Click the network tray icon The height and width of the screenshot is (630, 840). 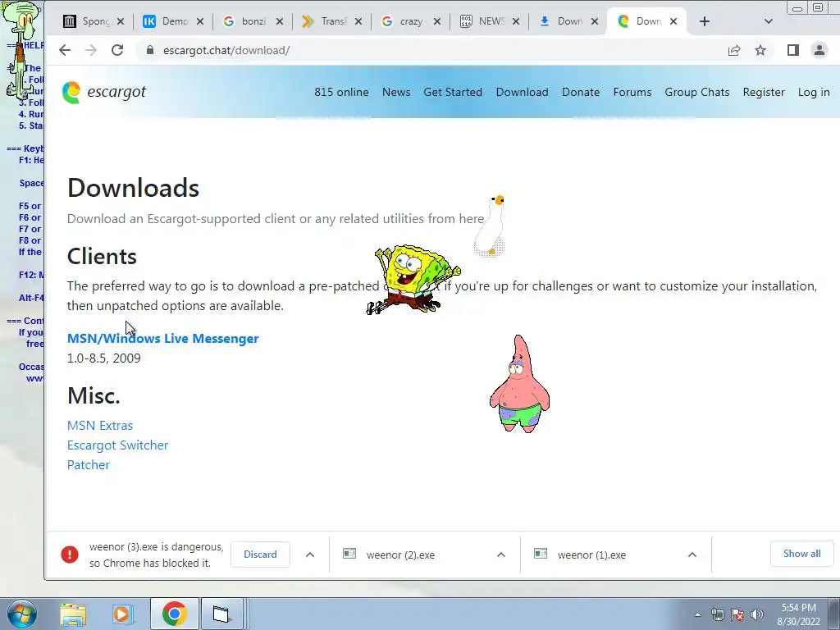(717, 614)
